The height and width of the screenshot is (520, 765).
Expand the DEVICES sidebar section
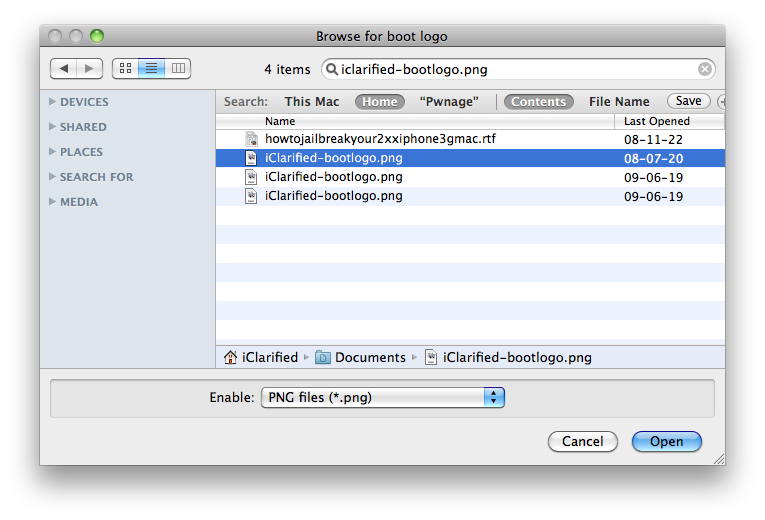[52, 101]
